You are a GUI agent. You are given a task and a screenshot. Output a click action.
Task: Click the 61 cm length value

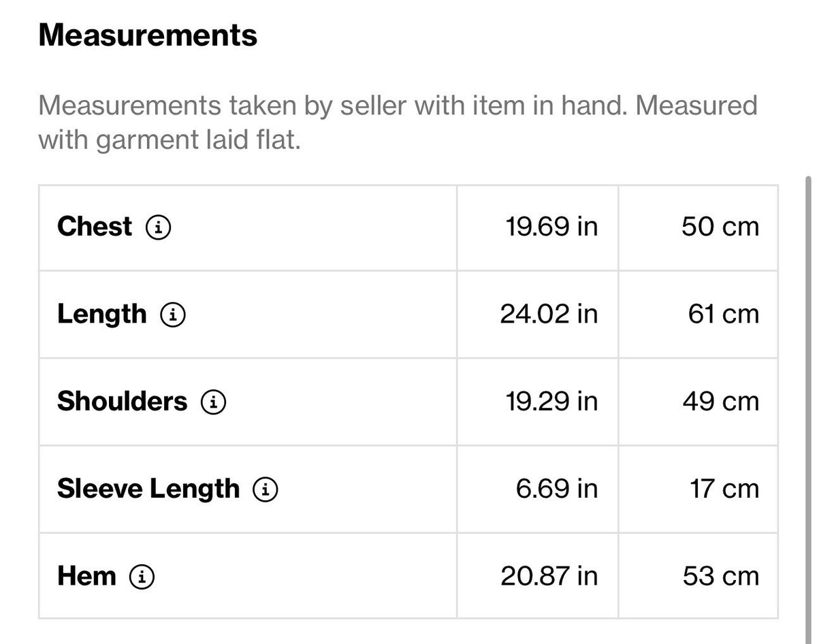[x=723, y=314]
